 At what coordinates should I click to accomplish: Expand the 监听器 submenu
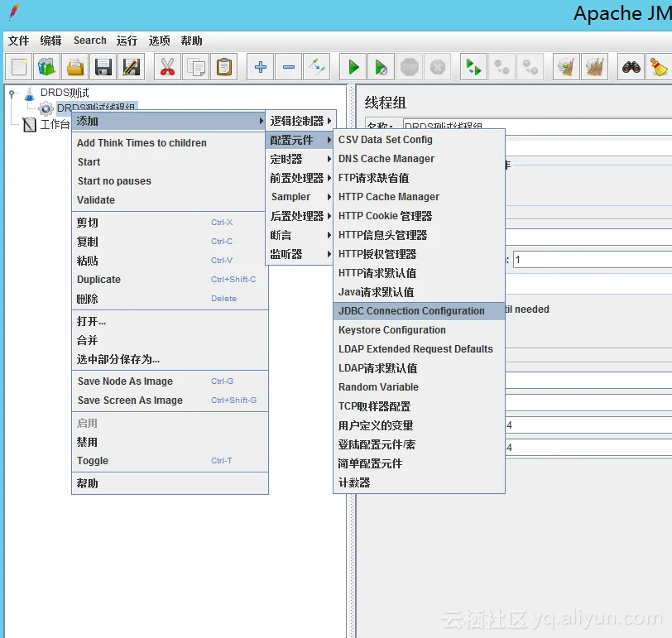[x=300, y=255]
